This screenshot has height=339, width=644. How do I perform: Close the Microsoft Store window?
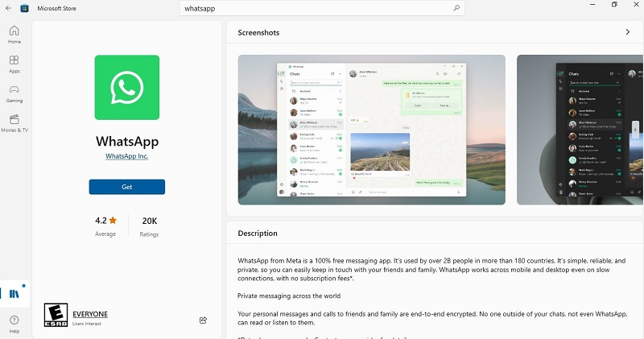[636, 5]
